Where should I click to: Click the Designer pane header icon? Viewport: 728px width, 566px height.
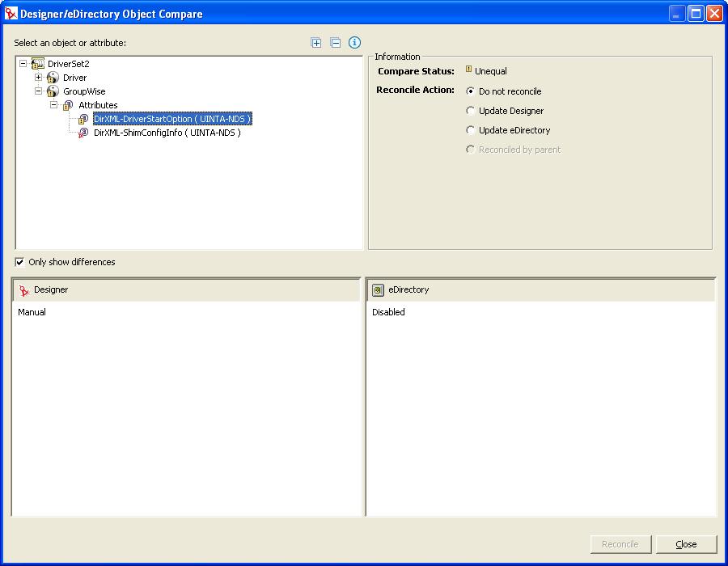pos(24,290)
